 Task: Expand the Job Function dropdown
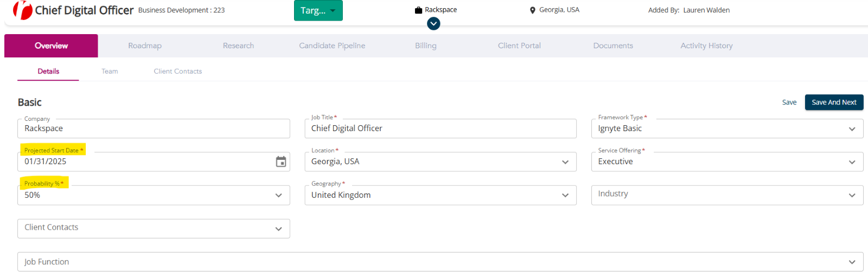[x=440, y=262]
